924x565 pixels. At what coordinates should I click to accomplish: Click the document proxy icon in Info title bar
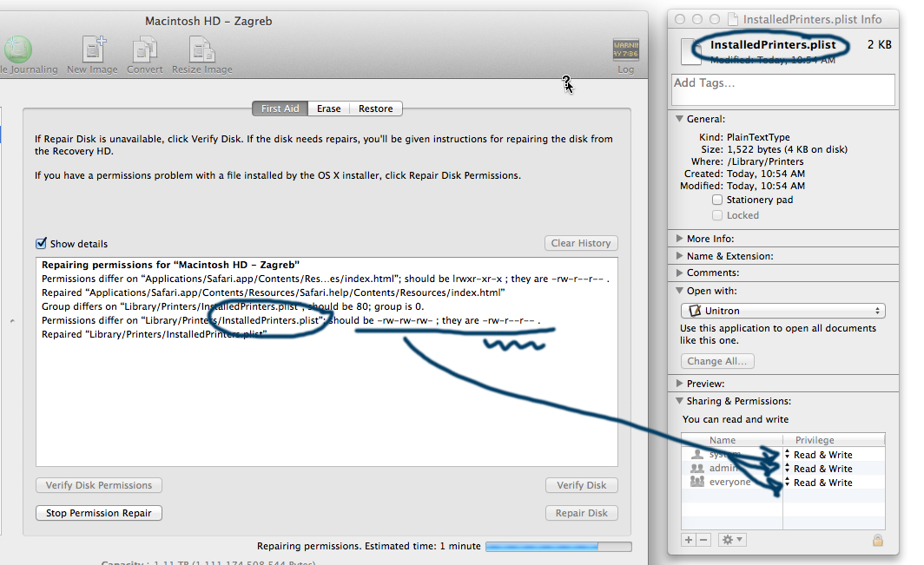click(x=733, y=19)
